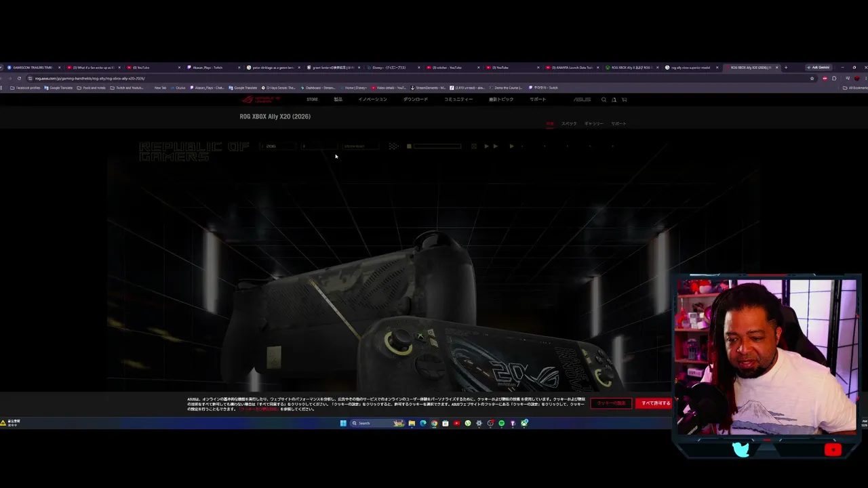This screenshot has height=488, width=868.
Task: Open File Explorer from the taskbar
Action: 411,423
